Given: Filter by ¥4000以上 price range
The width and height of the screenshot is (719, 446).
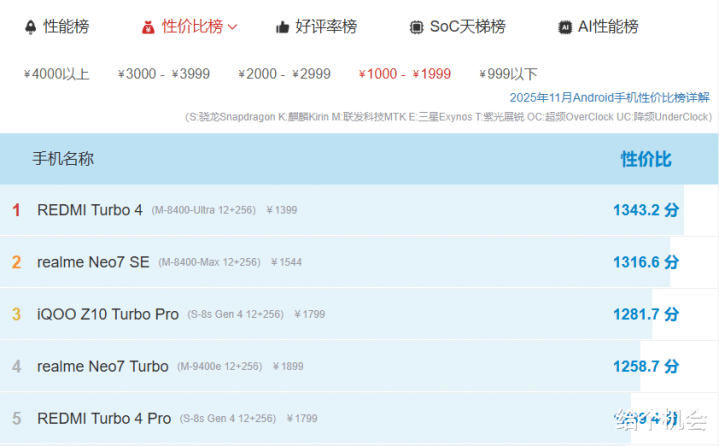Looking at the screenshot, I should (56, 74).
